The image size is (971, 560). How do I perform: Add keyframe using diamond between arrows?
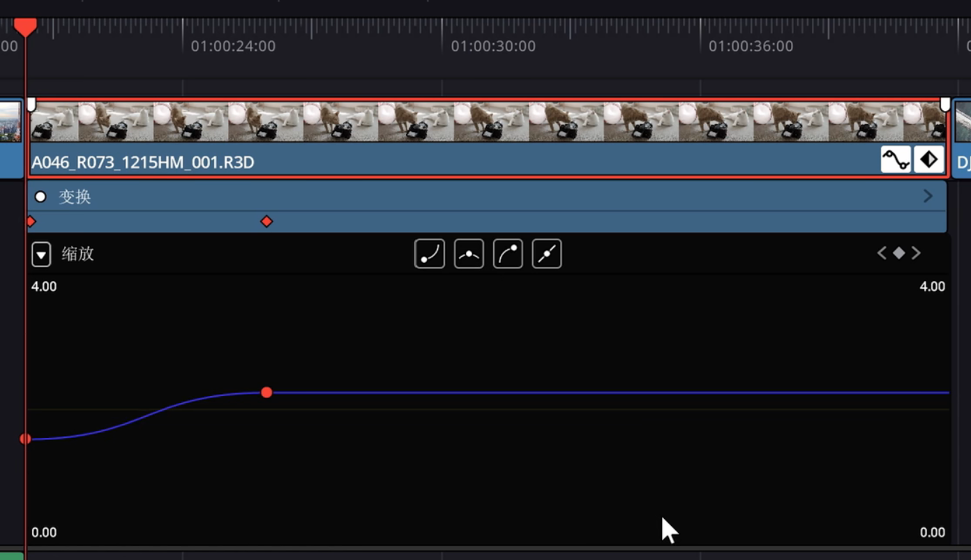(899, 253)
